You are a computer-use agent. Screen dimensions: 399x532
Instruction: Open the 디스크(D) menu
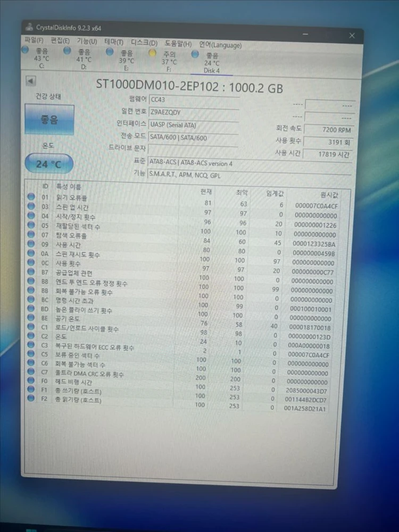pos(144,43)
